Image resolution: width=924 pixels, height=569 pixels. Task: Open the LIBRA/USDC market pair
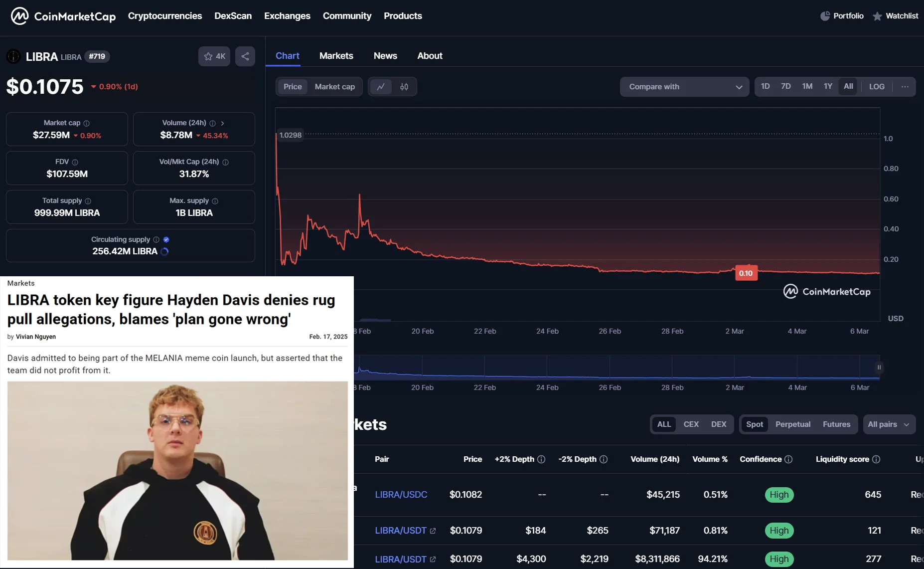point(401,494)
